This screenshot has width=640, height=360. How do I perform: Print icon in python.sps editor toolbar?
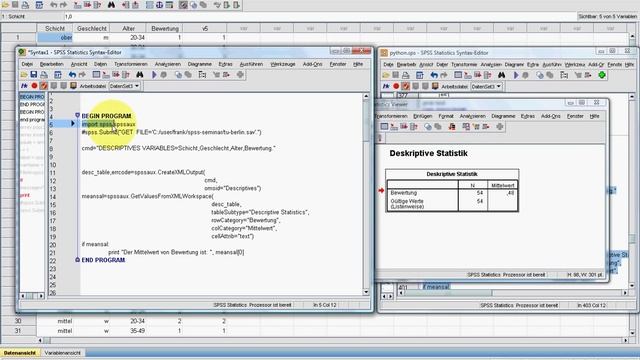tap(406, 75)
